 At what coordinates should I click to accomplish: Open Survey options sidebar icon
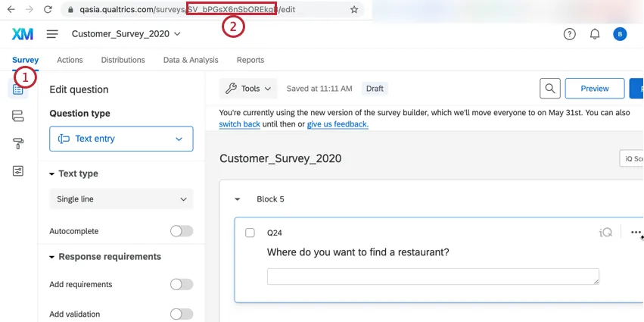click(x=18, y=171)
